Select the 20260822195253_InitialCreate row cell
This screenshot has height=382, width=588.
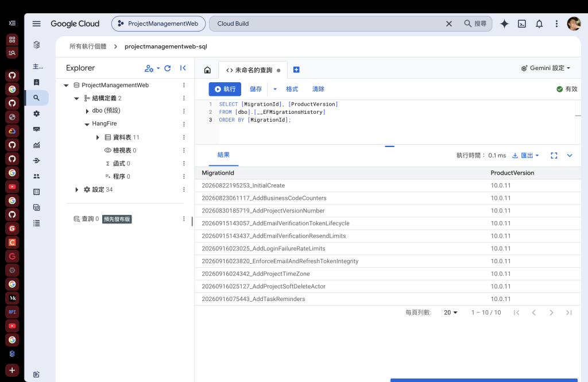243,186
